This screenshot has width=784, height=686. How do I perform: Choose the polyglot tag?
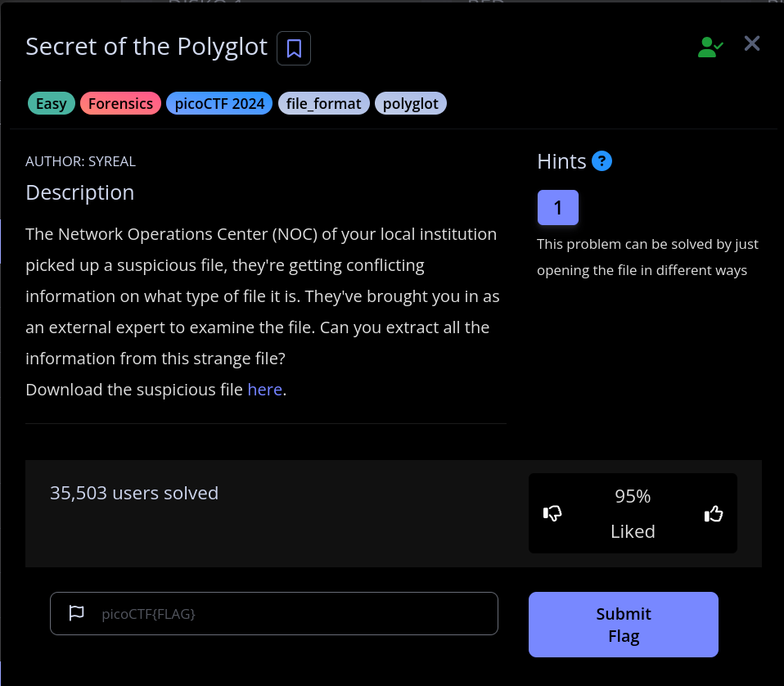click(411, 104)
